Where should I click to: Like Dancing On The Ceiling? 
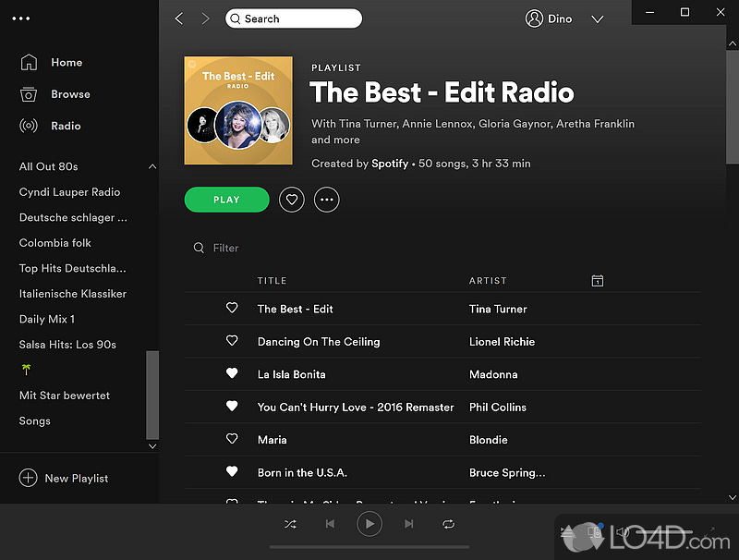[x=232, y=340]
